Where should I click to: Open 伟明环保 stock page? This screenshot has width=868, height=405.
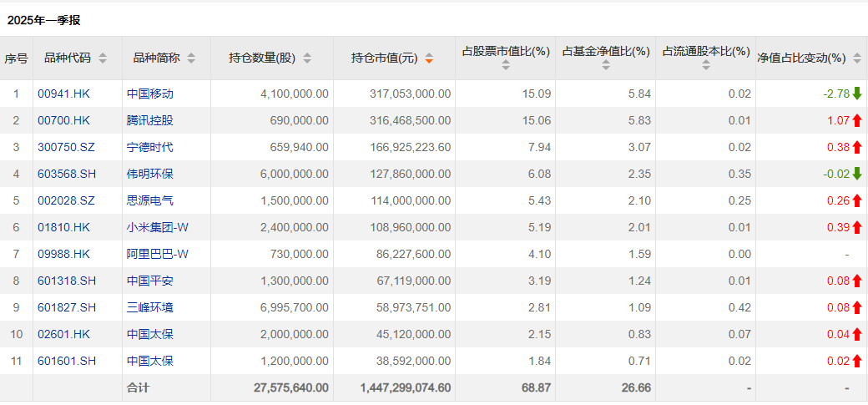(150, 174)
